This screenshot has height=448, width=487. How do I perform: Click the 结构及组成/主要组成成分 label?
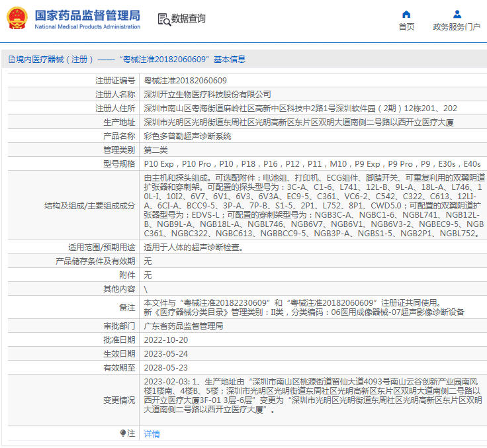90,206
